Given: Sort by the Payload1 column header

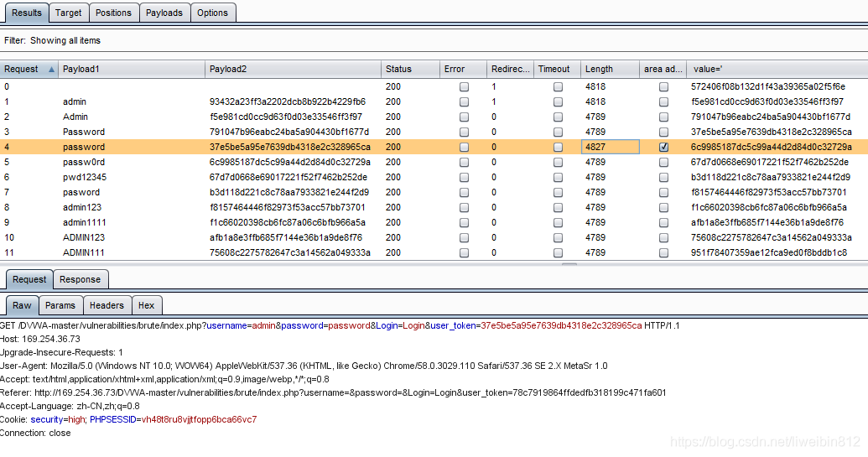Looking at the screenshot, I should coord(132,69).
